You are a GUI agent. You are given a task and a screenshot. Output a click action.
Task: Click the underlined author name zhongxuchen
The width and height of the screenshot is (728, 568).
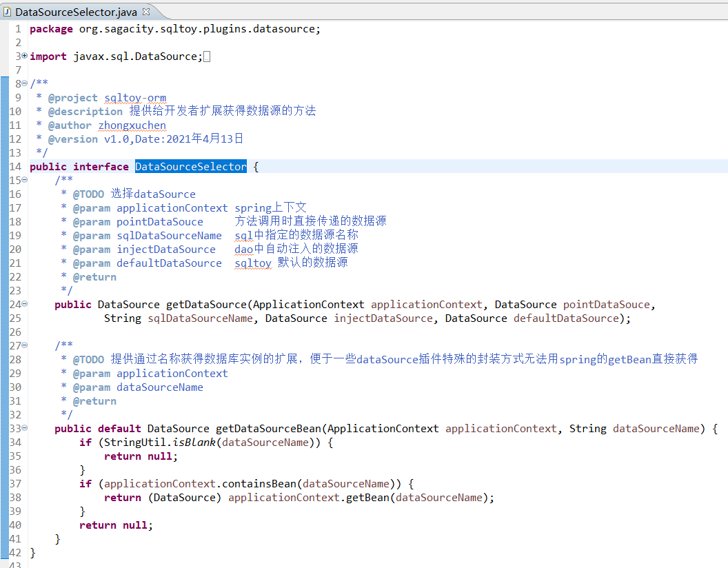coord(132,125)
